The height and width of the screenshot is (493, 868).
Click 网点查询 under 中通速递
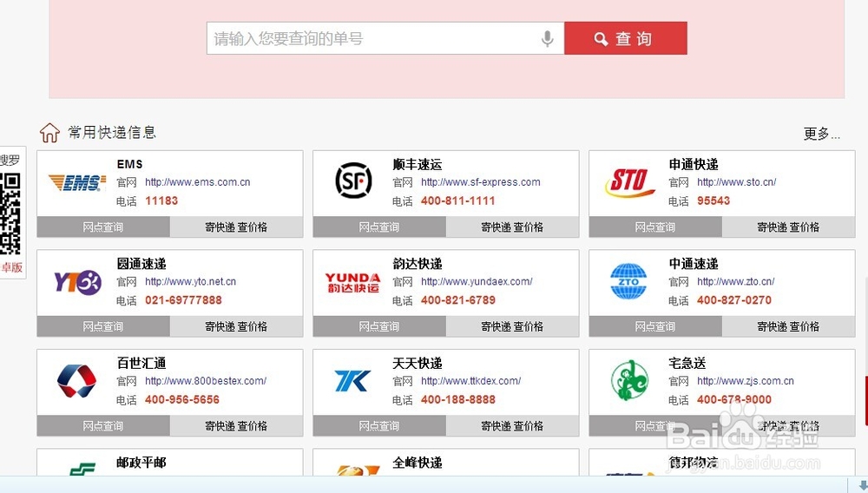pos(655,326)
